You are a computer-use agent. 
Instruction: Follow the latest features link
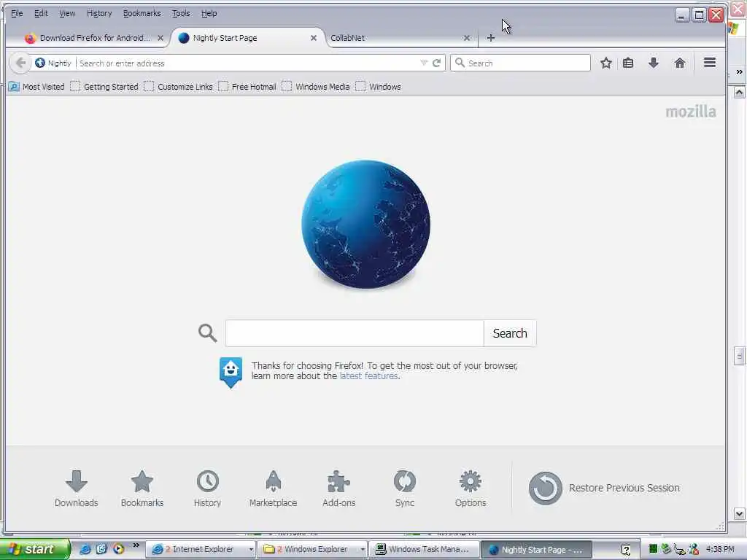tap(368, 376)
